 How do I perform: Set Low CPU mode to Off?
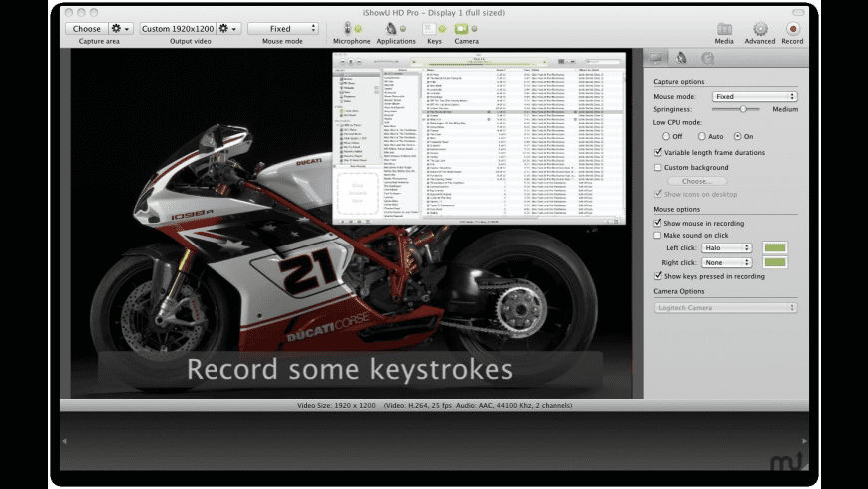coord(666,136)
